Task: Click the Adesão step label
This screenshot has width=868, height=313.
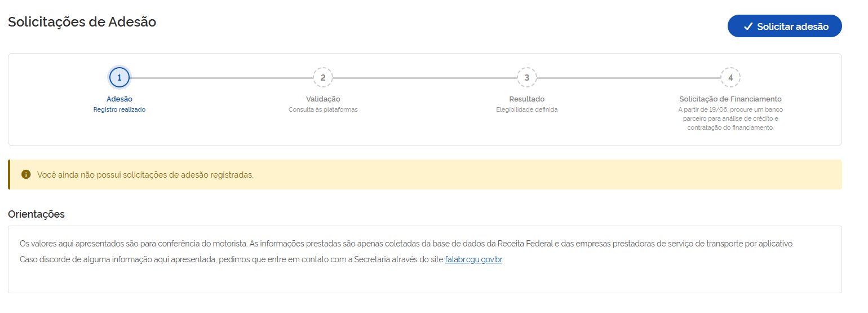Action: click(x=119, y=99)
